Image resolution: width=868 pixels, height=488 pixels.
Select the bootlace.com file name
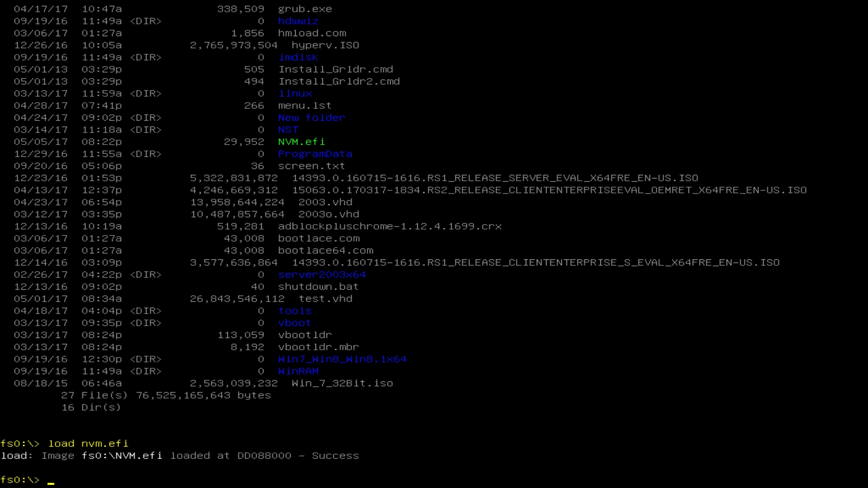319,239
